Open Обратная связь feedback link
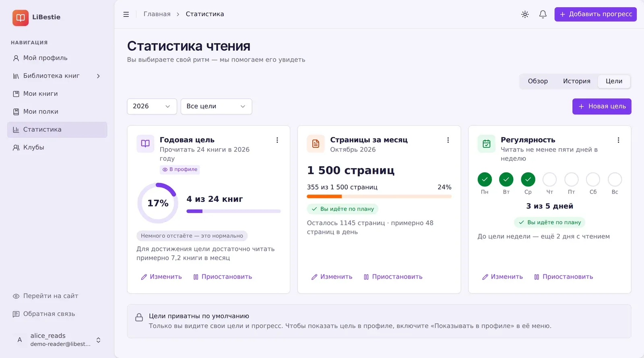This screenshot has height=358, width=644. pyautogui.click(x=57, y=314)
